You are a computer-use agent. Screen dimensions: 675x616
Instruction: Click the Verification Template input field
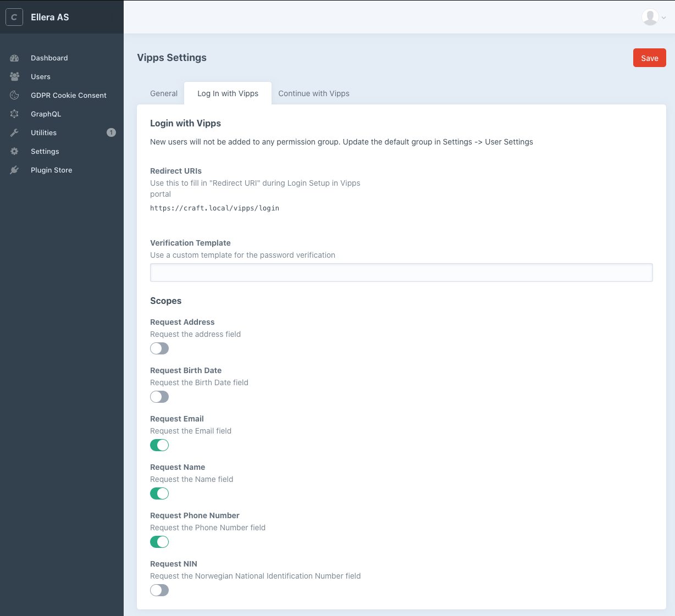pyautogui.click(x=401, y=273)
